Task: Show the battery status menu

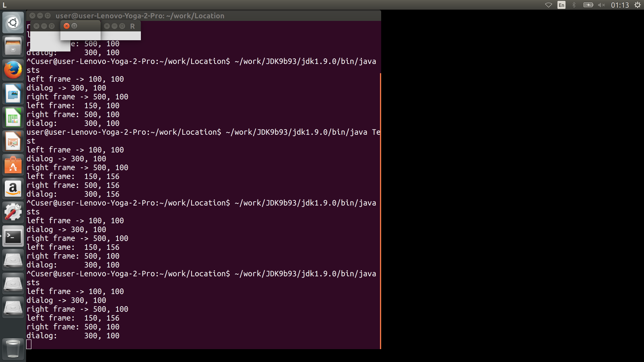Action: [588, 5]
